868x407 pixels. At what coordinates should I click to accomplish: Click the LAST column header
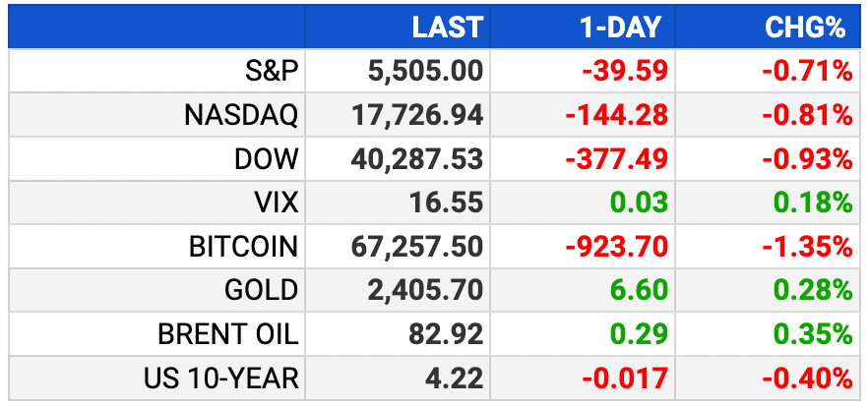point(447,28)
